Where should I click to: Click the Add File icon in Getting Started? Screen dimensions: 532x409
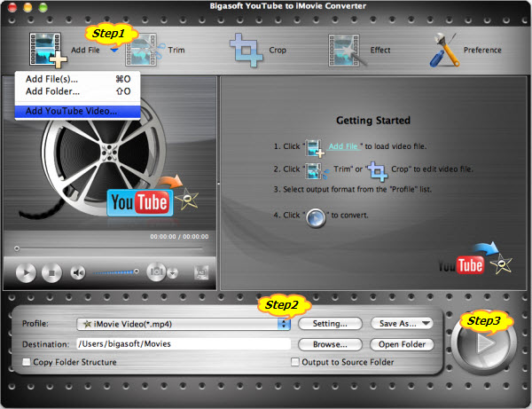(x=315, y=148)
